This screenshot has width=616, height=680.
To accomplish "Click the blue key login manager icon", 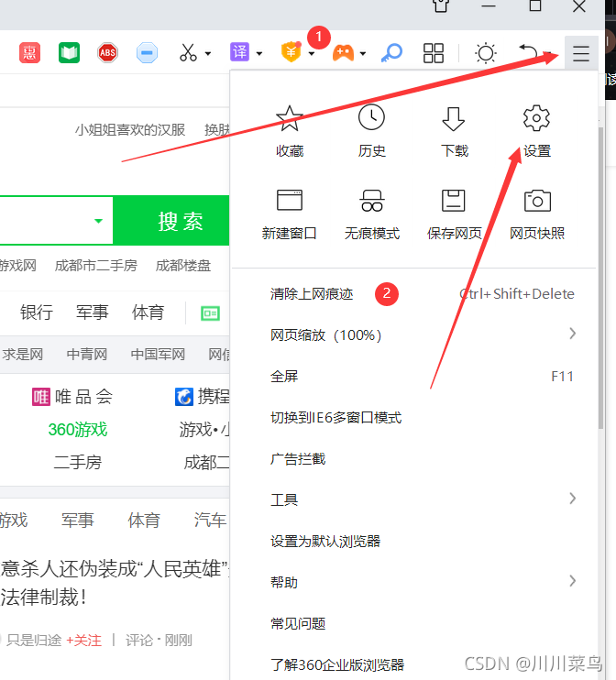I will (391, 53).
